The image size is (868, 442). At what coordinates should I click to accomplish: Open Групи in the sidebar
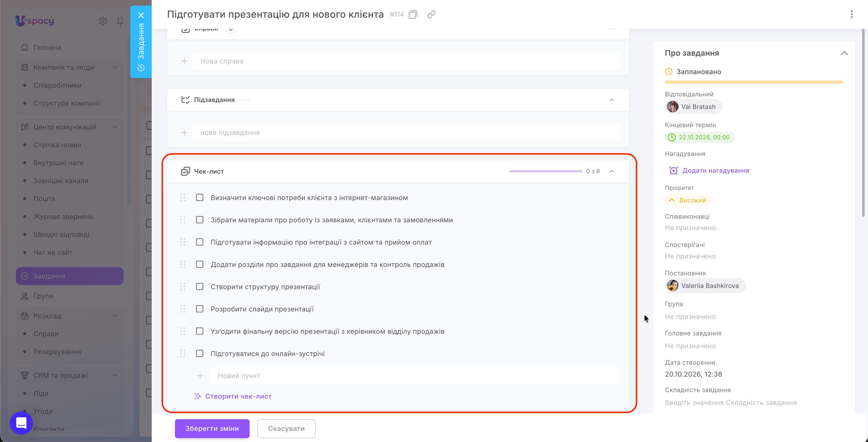coord(43,296)
